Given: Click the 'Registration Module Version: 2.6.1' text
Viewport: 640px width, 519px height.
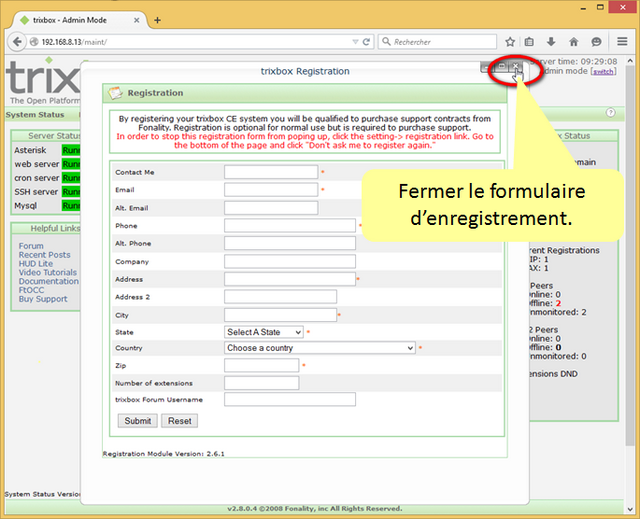Looking at the screenshot, I should click(x=163, y=454).
